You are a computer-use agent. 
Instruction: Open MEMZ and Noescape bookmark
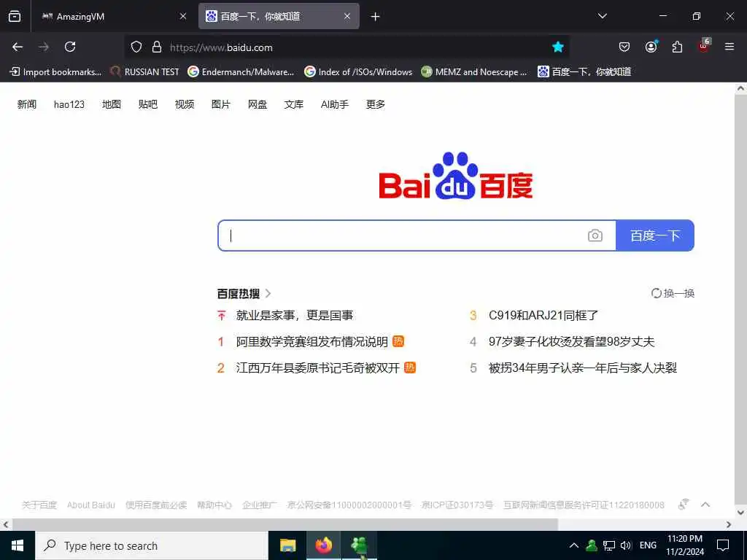[474, 72]
